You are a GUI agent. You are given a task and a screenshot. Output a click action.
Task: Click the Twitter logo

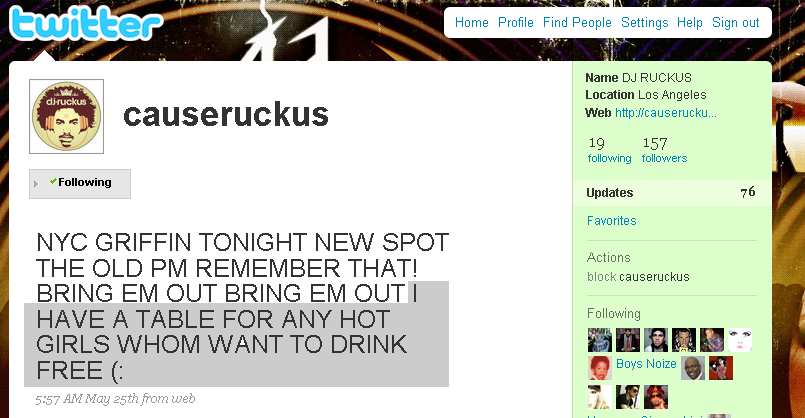tap(86, 23)
